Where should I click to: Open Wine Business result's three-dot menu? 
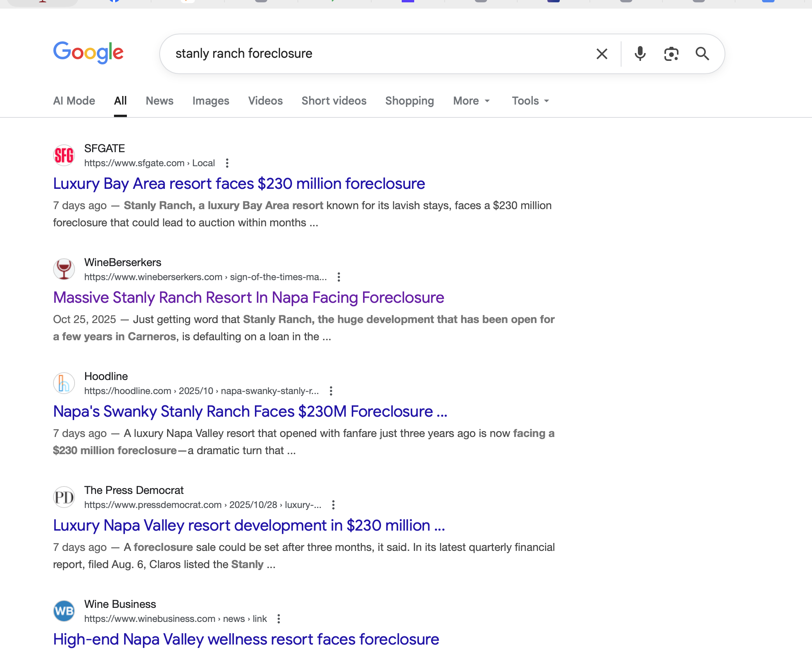click(x=279, y=619)
